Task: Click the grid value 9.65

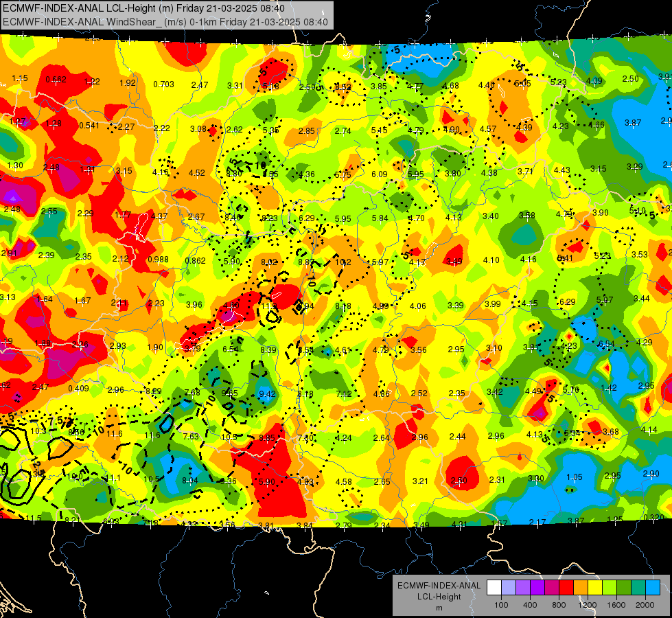Action: (x=229, y=393)
